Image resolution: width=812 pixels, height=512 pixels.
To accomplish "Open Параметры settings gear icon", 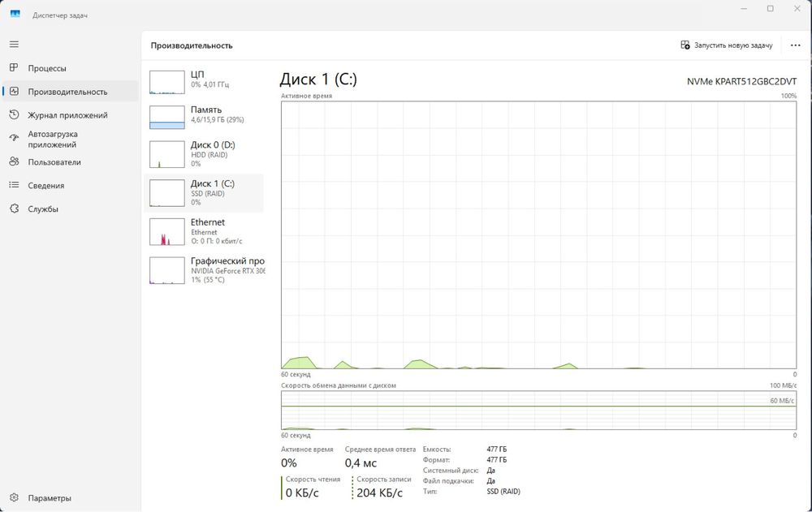I will click(x=14, y=497).
